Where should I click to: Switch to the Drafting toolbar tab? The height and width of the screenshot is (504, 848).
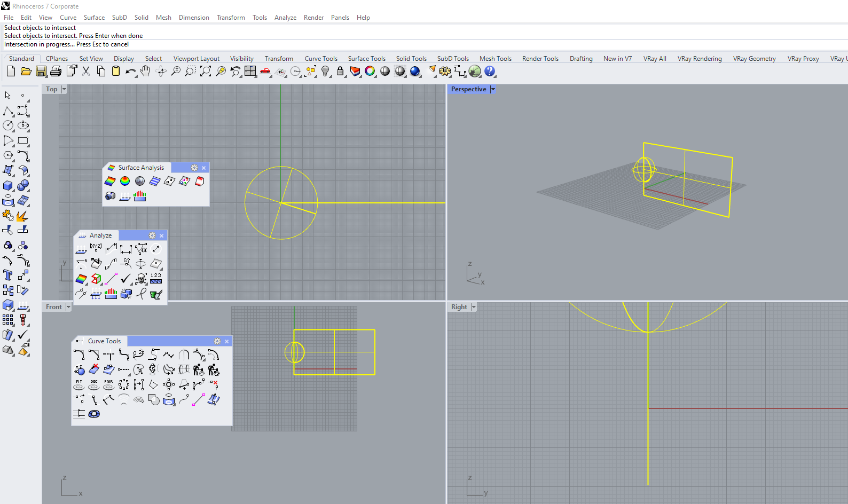tap(581, 59)
